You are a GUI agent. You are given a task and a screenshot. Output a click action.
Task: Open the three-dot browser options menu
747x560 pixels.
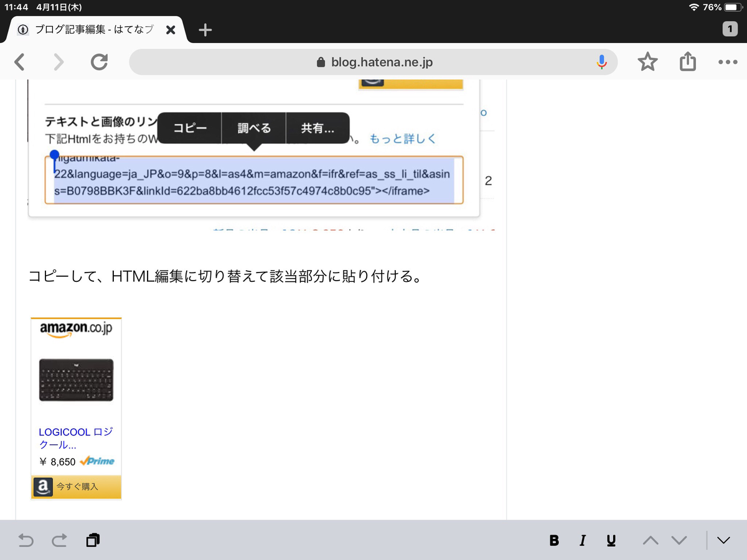pos(727,62)
